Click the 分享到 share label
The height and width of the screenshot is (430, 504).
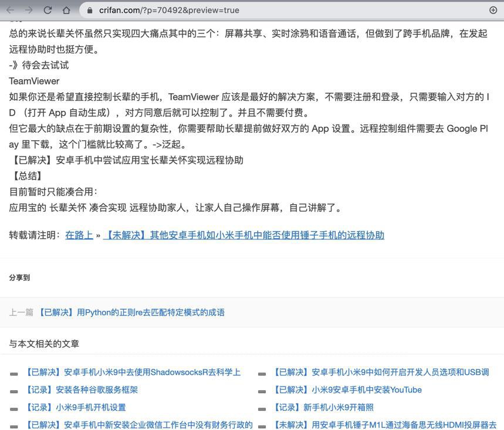(x=19, y=277)
